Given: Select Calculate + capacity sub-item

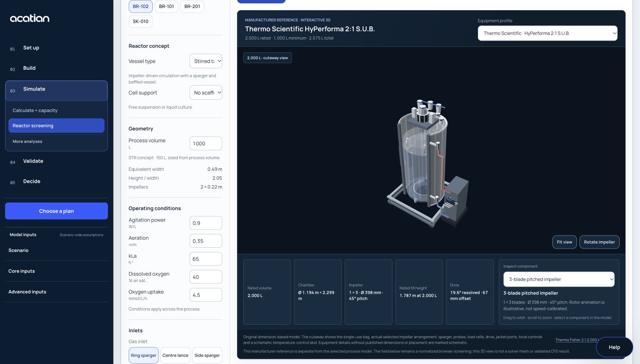Looking at the screenshot, I should coord(56,110).
